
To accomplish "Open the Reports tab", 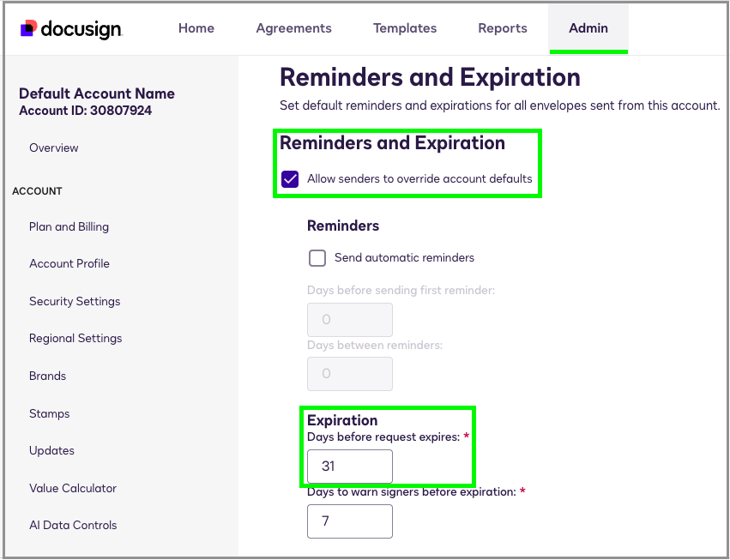I will click(503, 28).
